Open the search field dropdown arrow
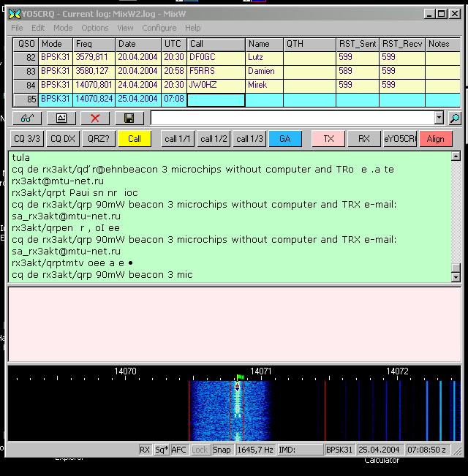The width and height of the screenshot is (468, 476). pos(439,118)
